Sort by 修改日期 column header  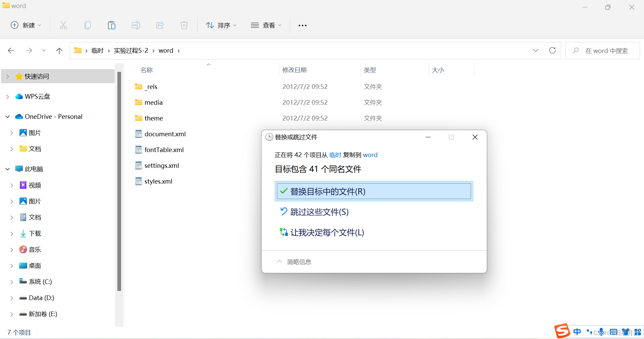pos(294,70)
